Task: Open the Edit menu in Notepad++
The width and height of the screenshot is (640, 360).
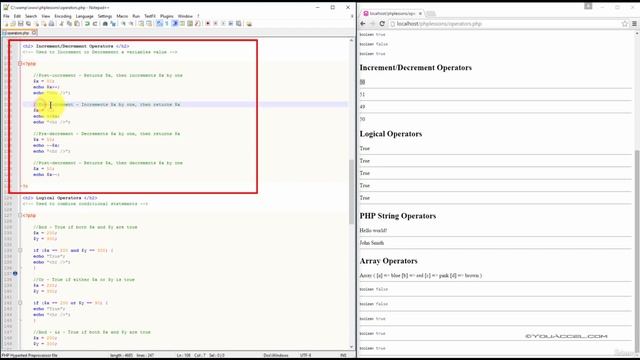Action: click(17, 16)
